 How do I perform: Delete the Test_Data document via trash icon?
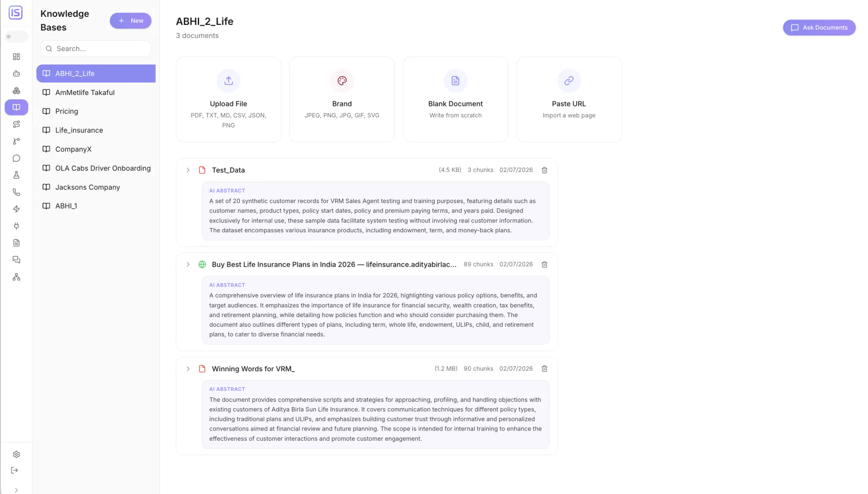[x=545, y=170]
